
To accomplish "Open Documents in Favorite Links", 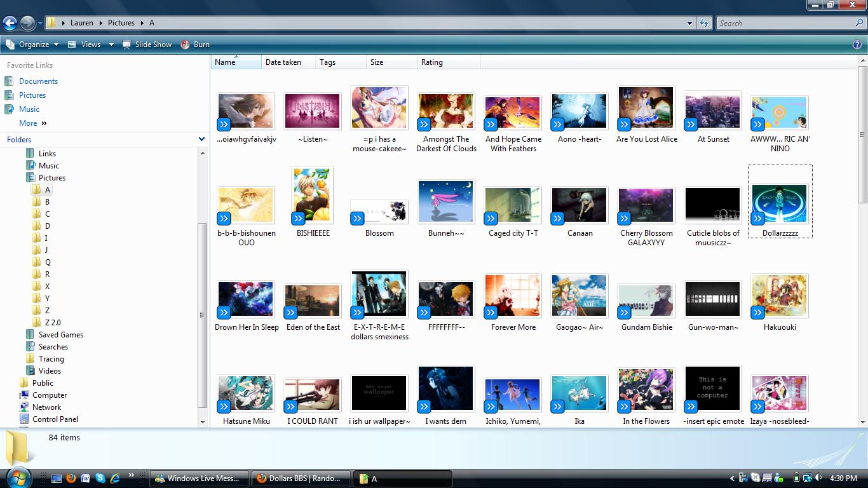I will click(x=38, y=81).
